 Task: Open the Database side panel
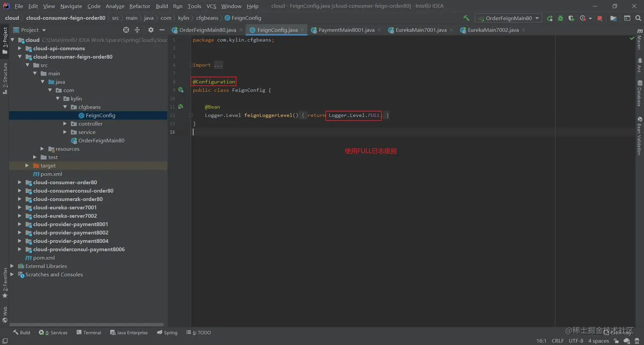(639, 93)
